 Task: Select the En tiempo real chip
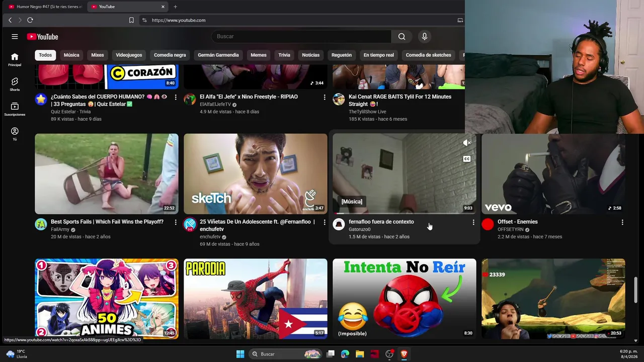click(379, 55)
